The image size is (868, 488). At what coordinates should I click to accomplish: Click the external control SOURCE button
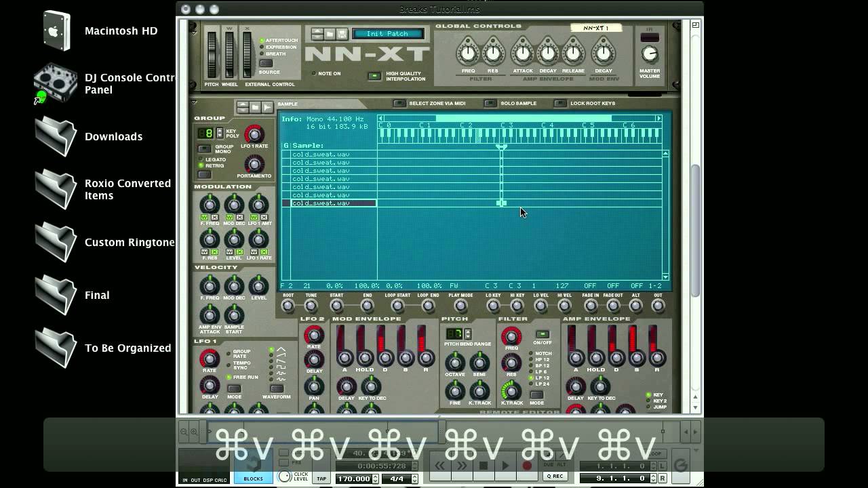[x=266, y=64]
